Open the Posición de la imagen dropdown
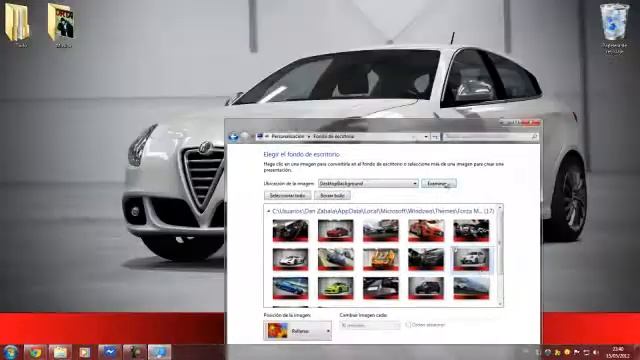Viewport: 640px width, 360px height. click(298, 331)
